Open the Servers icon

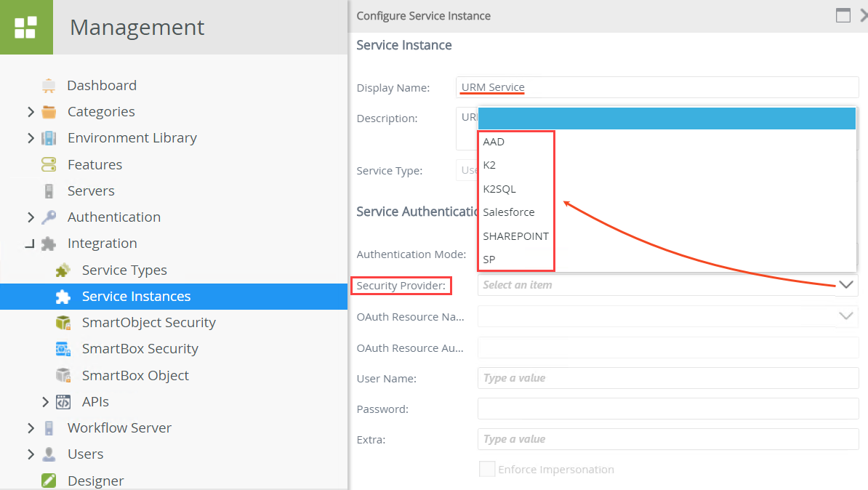(48, 190)
